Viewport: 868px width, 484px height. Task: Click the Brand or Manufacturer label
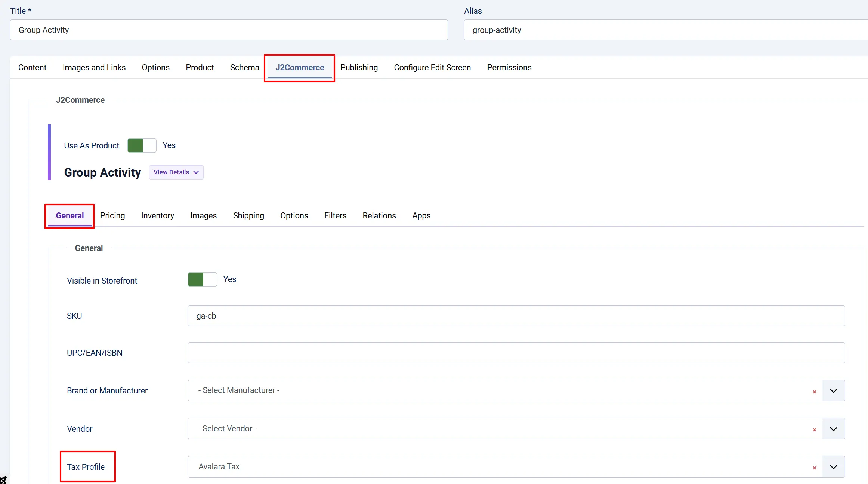pos(107,390)
